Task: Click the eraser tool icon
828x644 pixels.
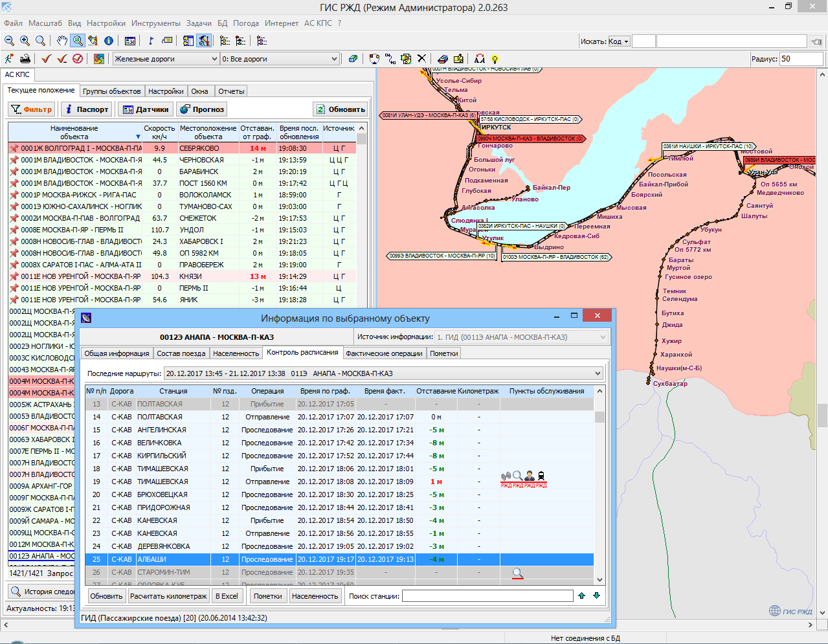Action: click(353, 59)
